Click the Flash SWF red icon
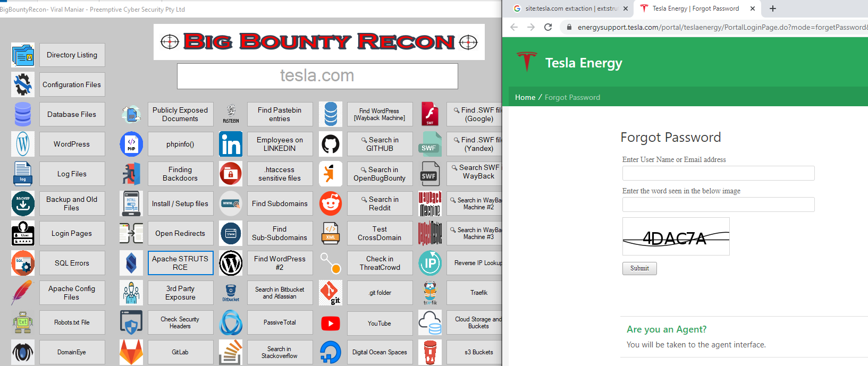 (430, 114)
